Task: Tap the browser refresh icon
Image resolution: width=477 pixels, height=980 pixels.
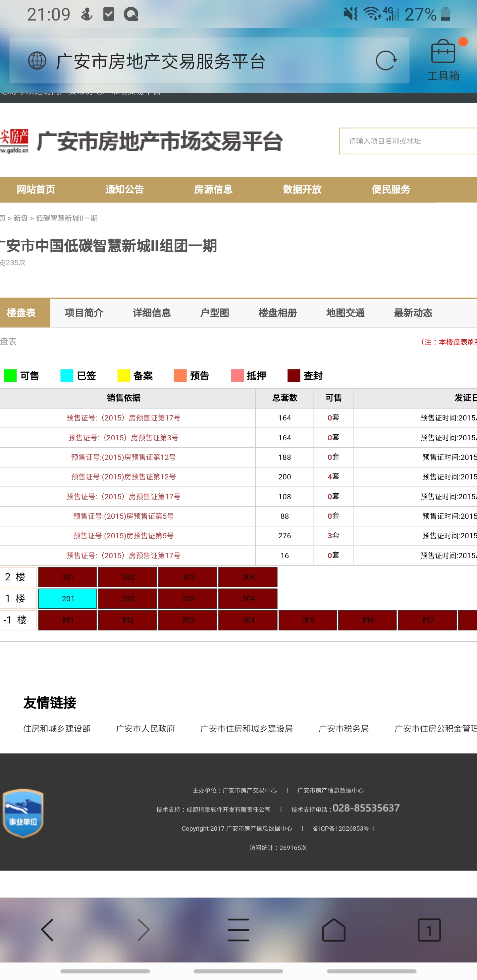Action: tap(386, 61)
